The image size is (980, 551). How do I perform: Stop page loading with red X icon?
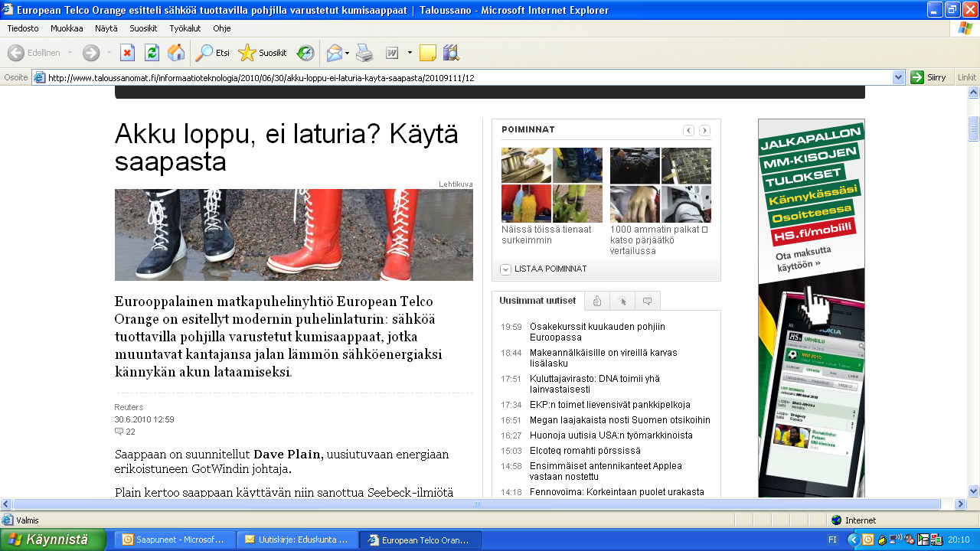127,53
